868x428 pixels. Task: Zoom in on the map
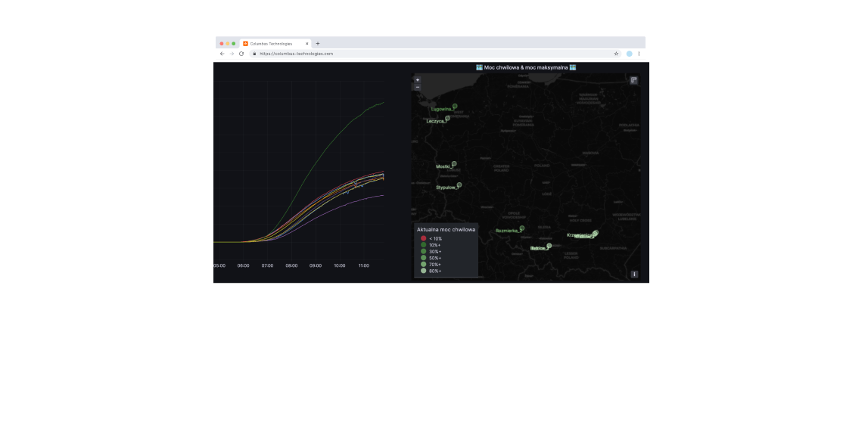(x=418, y=79)
